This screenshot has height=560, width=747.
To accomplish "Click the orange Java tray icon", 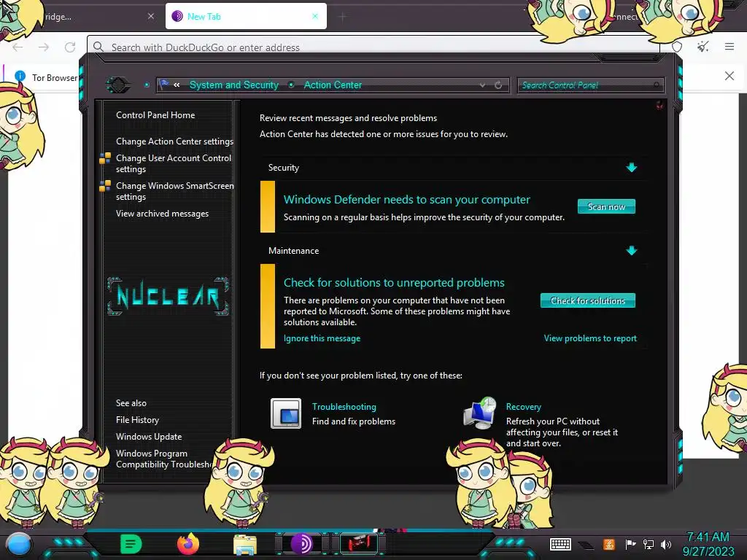I will (609, 544).
